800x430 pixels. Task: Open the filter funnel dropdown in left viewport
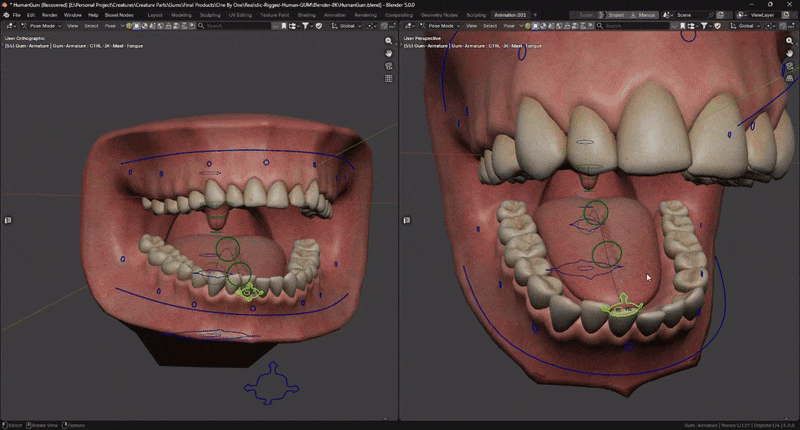pyautogui.click(x=307, y=26)
